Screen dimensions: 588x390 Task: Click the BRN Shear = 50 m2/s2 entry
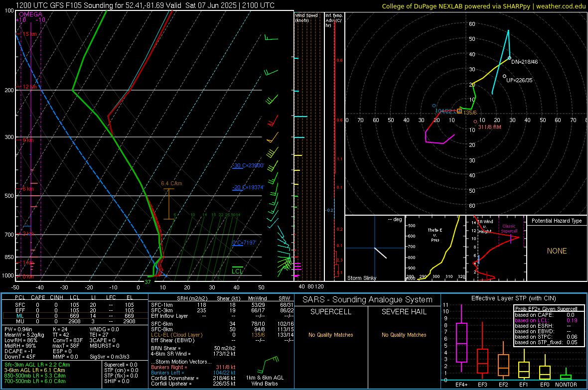[193, 348]
